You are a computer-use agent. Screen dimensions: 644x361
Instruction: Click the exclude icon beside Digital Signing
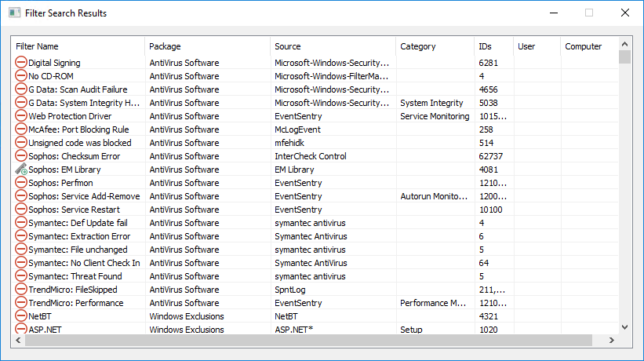tap(21, 62)
